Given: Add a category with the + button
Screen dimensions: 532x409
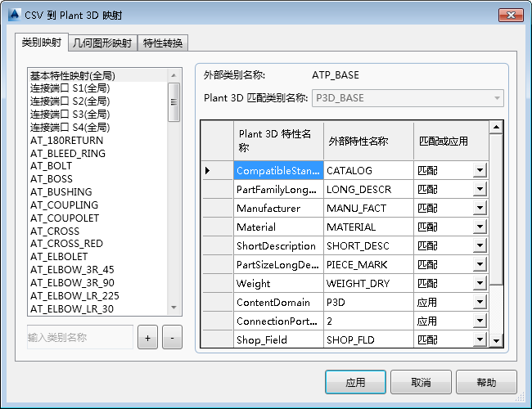Looking at the screenshot, I should pyautogui.click(x=147, y=338).
